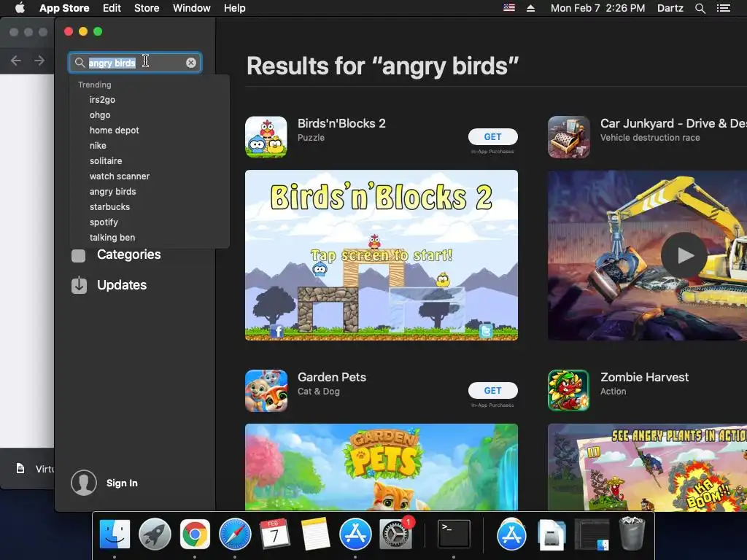The width and height of the screenshot is (747, 560).
Task: Click the eject icon in the menu bar
Action: [531, 8]
